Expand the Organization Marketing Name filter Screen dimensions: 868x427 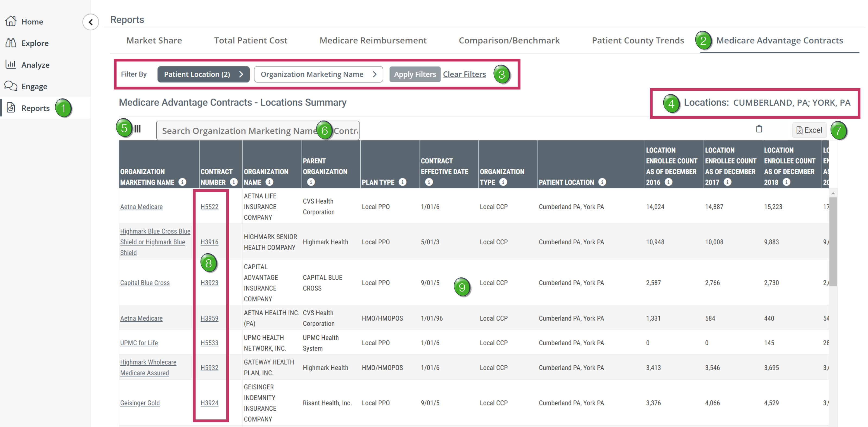(318, 74)
